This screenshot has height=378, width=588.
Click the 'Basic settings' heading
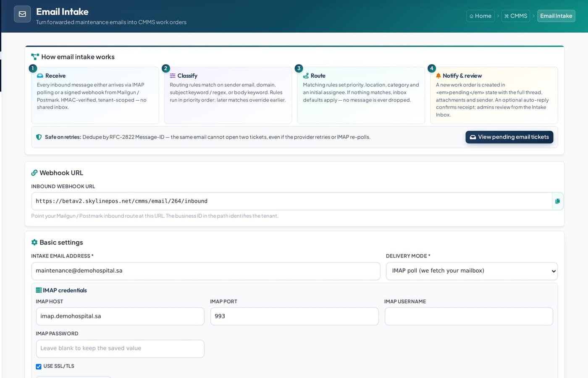[x=61, y=242]
